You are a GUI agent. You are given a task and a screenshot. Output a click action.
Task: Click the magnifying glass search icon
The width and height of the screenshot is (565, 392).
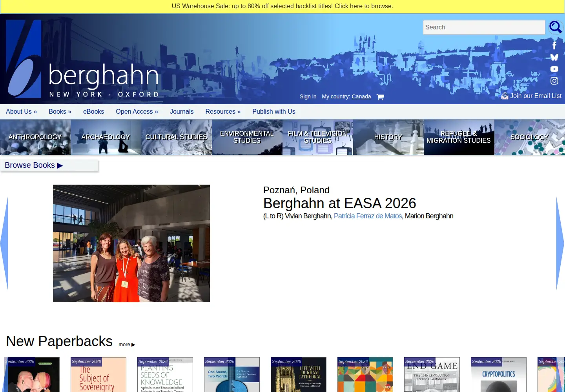click(555, 27)
